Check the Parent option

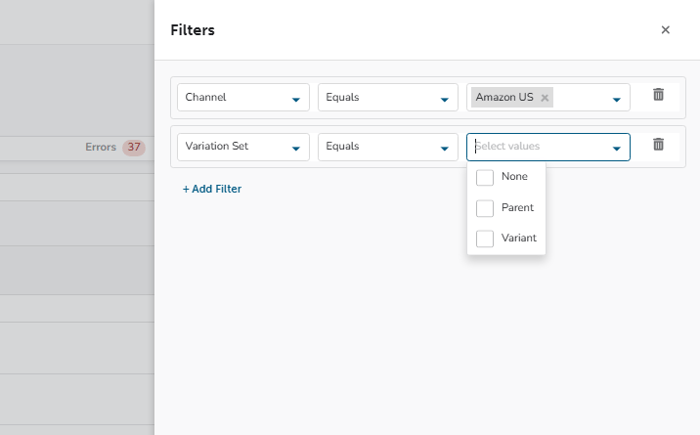pos(485,208)
